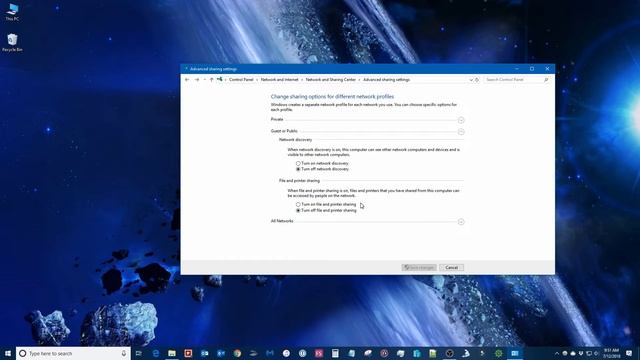Click the Private profile label

277,119
